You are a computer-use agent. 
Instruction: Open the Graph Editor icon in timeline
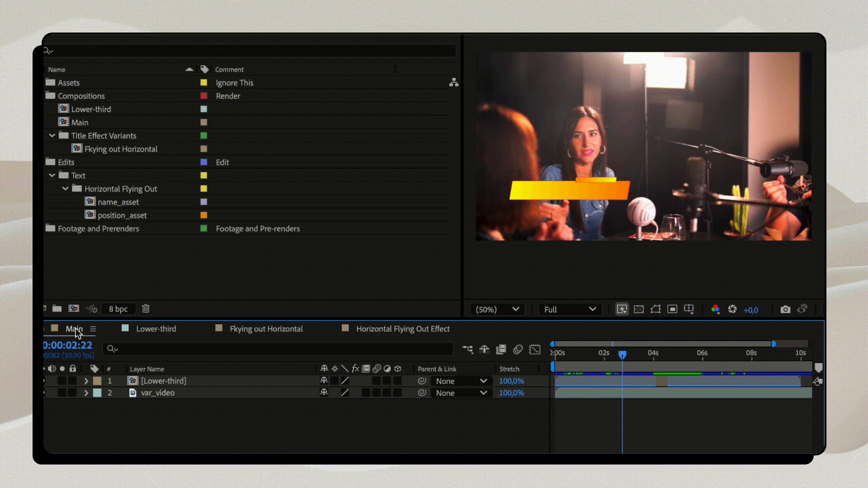pyautogui.click(x=535, y=349)
